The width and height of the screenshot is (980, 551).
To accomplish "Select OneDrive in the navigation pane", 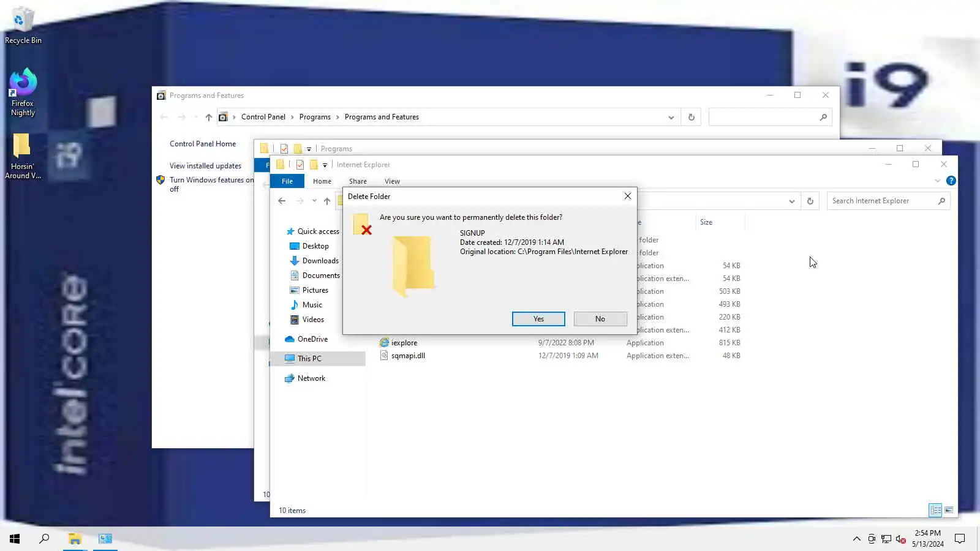I will coord(306,339).
